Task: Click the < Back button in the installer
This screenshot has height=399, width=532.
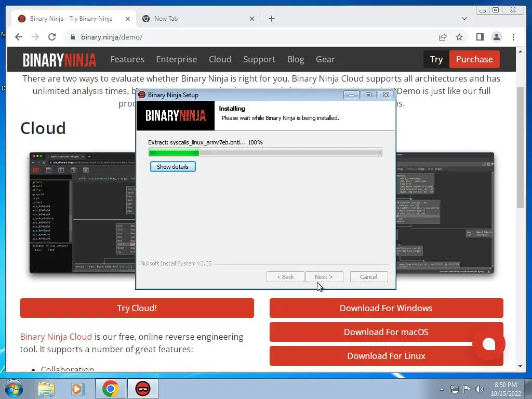Action: 285,277
